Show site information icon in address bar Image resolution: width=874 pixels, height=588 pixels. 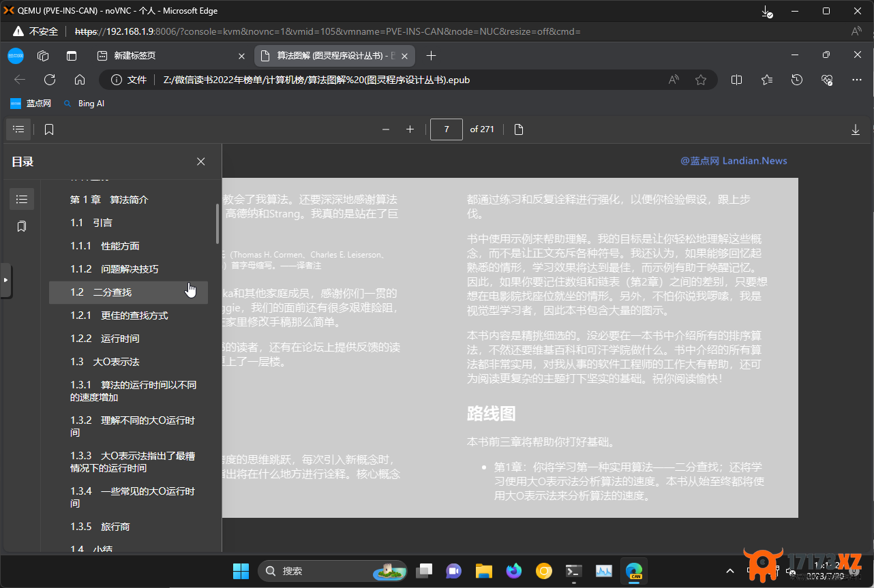(x=117, y=80)
